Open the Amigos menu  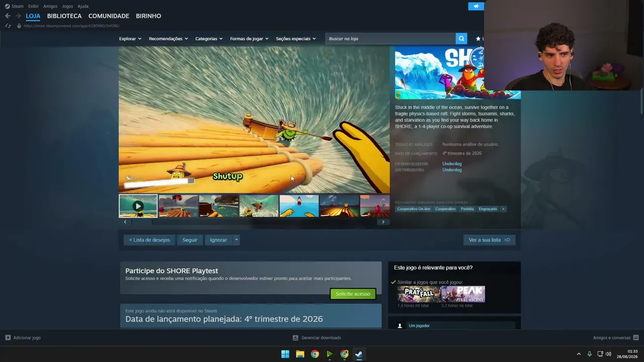coord(50,6)
